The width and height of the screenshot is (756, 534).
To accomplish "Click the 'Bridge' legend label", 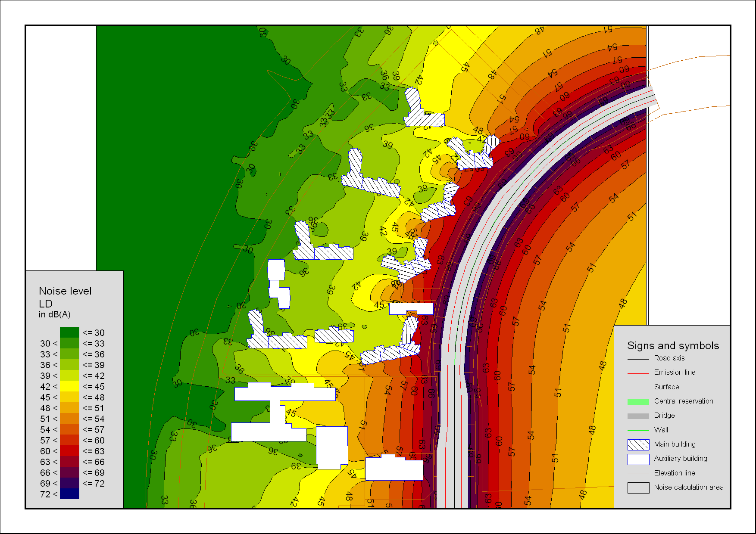I will (665, 416).
